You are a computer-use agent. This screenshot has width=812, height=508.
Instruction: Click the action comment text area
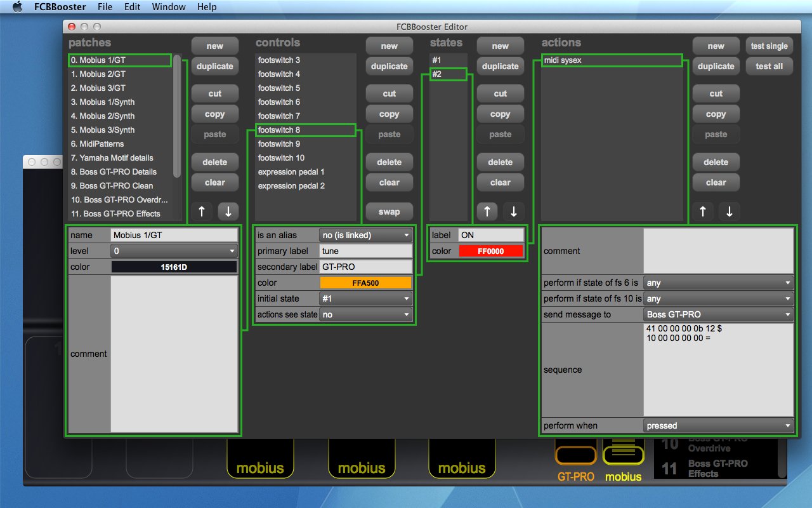718,251
